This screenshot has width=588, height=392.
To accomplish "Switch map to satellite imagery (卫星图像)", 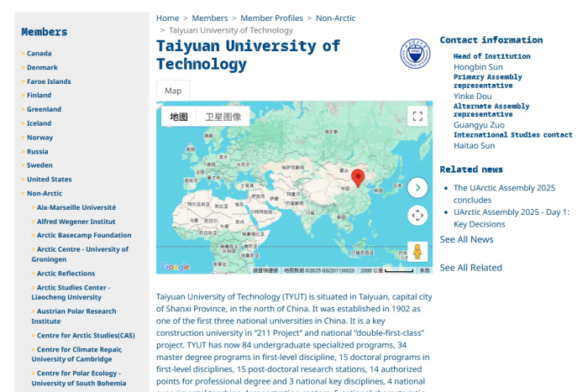I will tap(223, 117).
